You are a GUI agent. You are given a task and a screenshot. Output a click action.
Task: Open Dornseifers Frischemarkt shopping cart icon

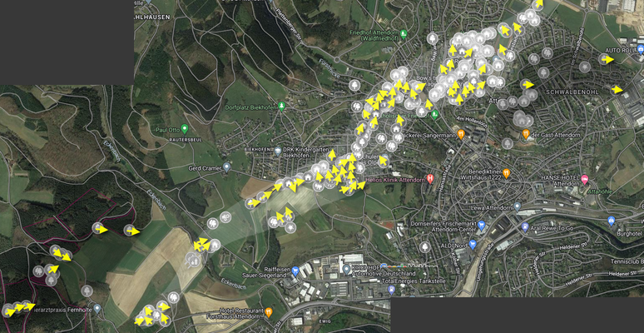482,226
